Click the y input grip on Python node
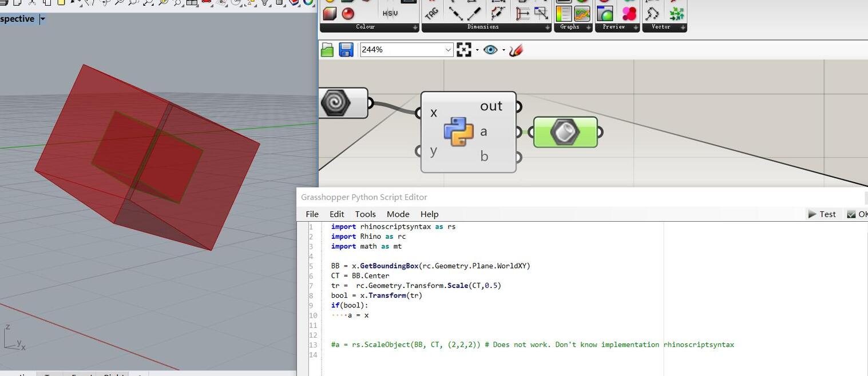The image size is (868, 376). (418, 151)
